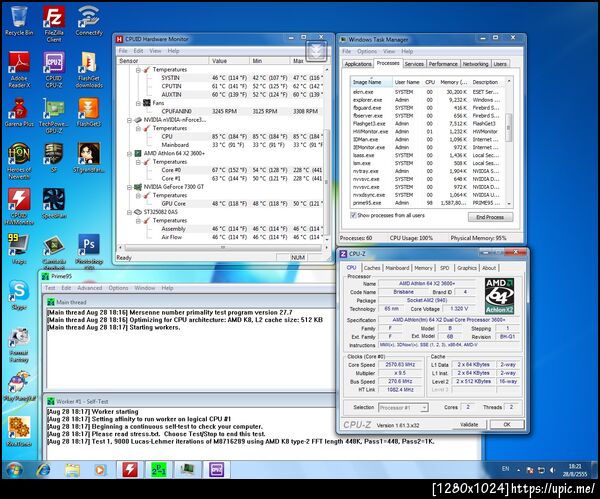The image size is (600, 499).
Task: Open the Format Factory desktop shortcut
Action: pyautogui.click(x=19, y=344)
